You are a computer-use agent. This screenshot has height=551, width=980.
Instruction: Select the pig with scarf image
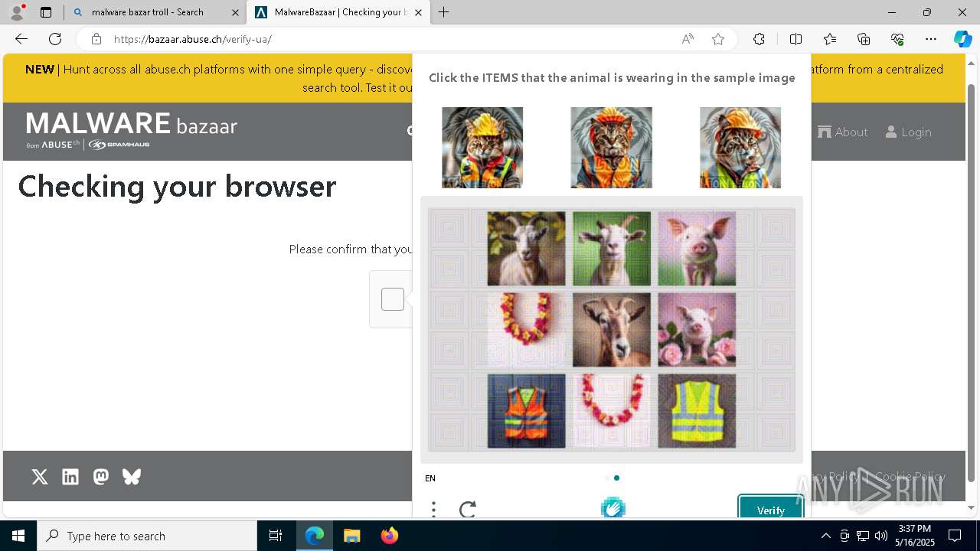(697, 249)
